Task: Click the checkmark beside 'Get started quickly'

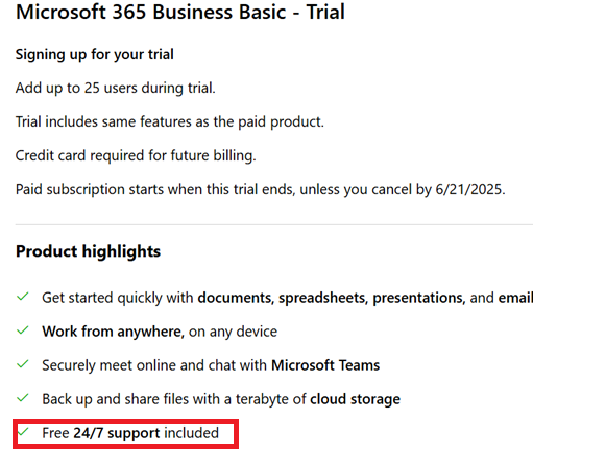Action: pyautogui.click(x=23, y=297)
